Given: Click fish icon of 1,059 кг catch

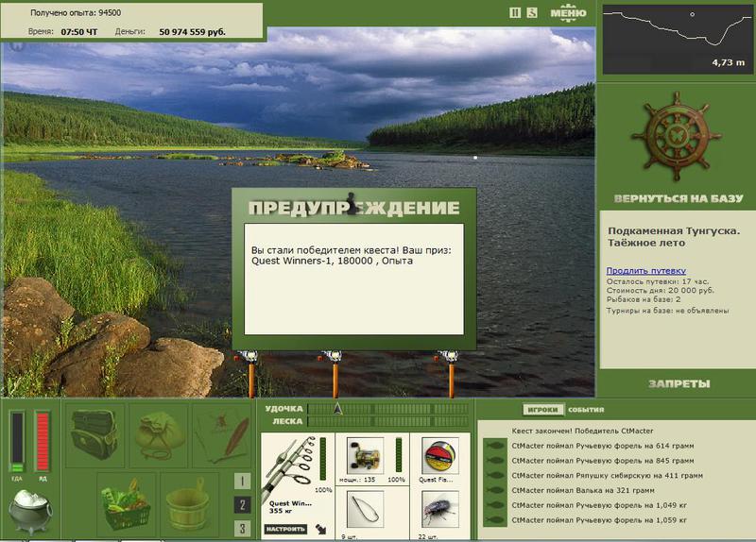Looking at the screenshot, I should 494,520.
